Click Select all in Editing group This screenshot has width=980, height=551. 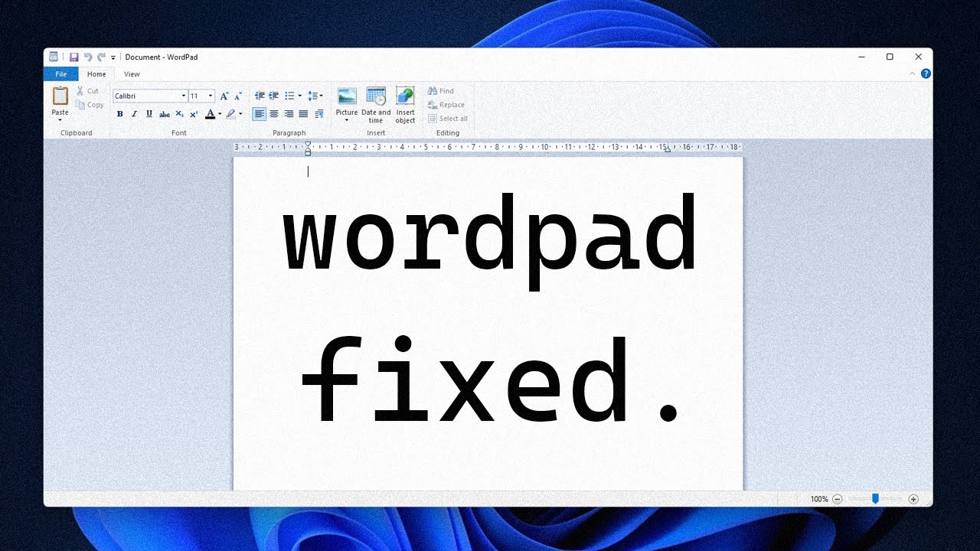[x=448, y=119]
